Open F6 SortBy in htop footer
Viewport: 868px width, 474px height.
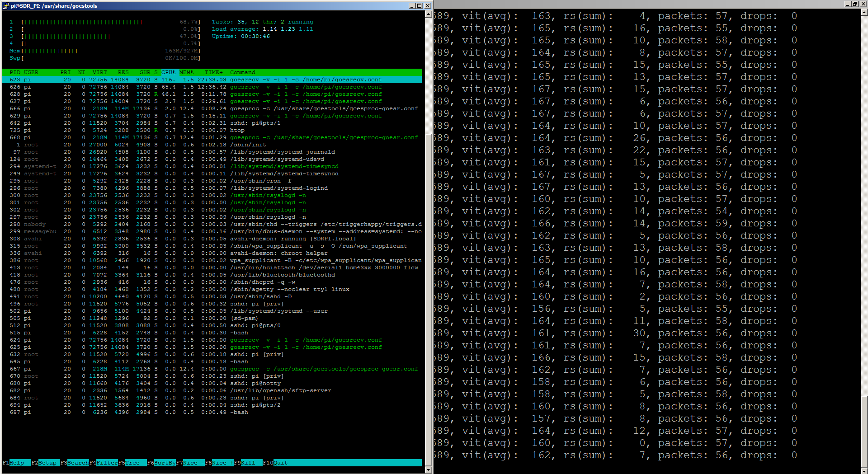(x=161, y=463)
